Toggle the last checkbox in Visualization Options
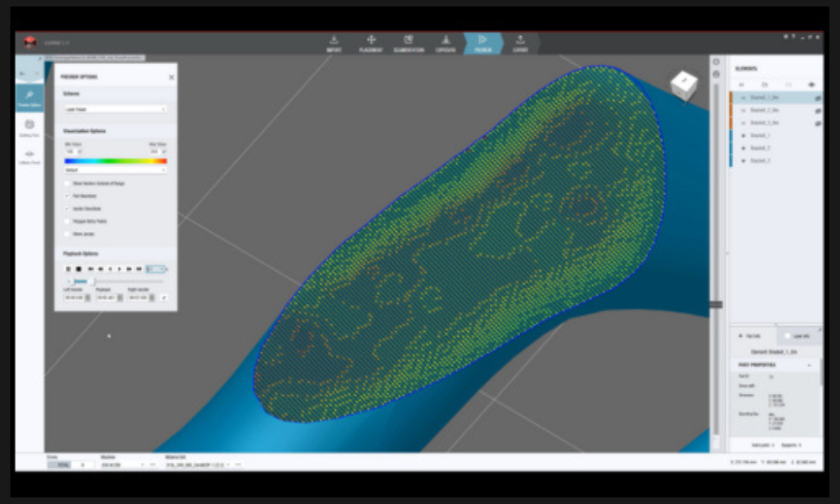840x504 pixels. [67, 234]
